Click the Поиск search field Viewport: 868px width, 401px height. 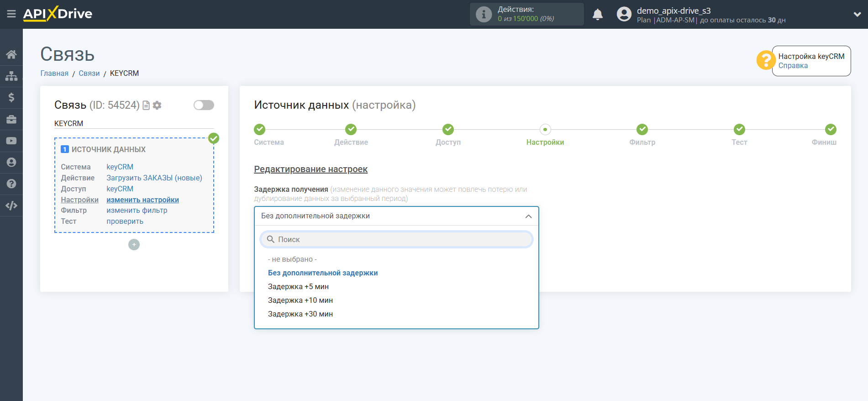click(396, 240)
